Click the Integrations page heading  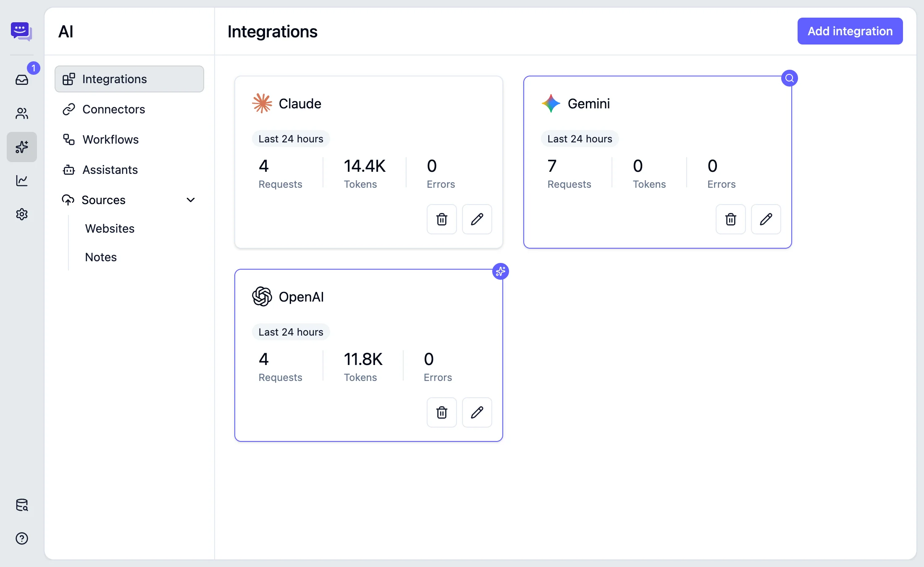click(272, 31)
